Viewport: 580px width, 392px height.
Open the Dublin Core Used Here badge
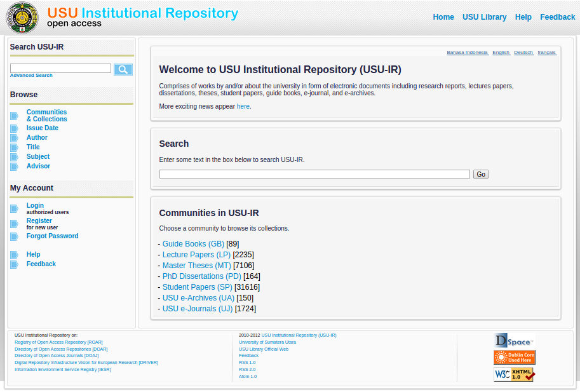click(x=515, y=357)
